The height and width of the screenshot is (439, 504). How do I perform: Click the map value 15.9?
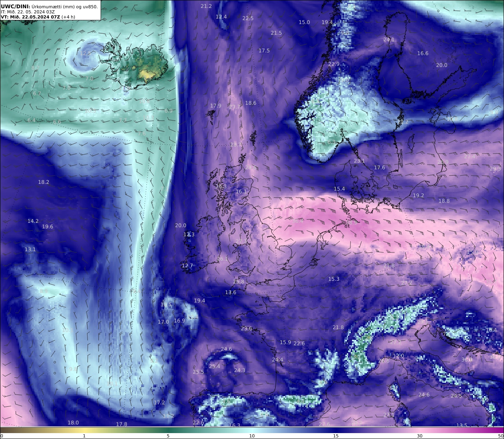click(x=285, y=342)
